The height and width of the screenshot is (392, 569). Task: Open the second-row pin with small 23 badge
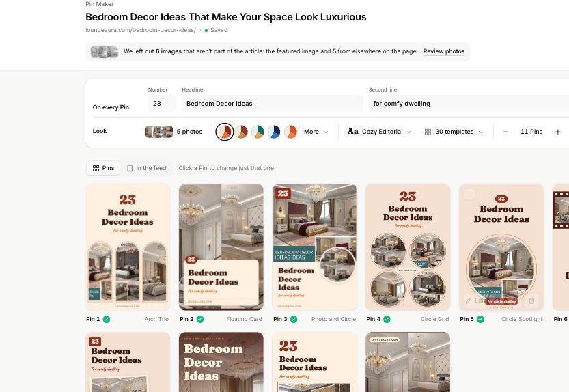127,362
